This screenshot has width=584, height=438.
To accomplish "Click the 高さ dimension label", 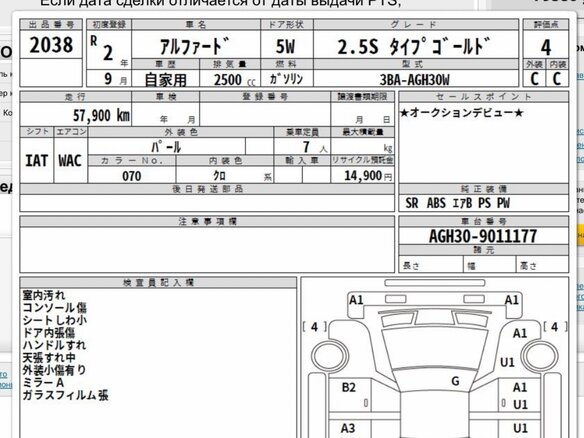I will tap(529, 266).
